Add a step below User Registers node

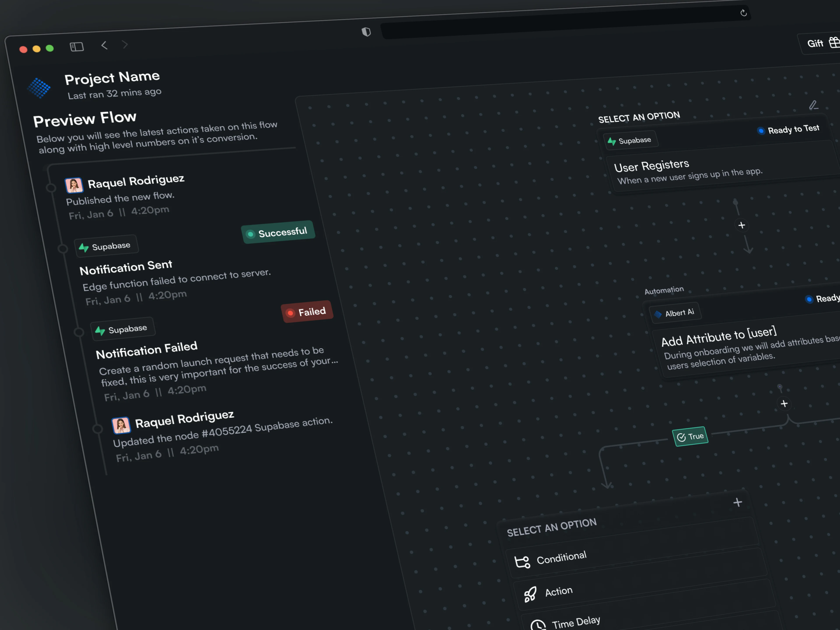click(x=741, y=225)
